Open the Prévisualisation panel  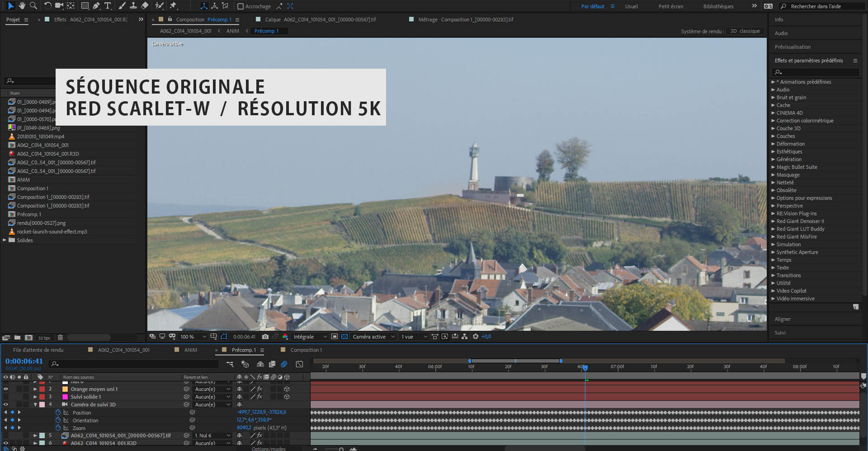tap(793, 47)
